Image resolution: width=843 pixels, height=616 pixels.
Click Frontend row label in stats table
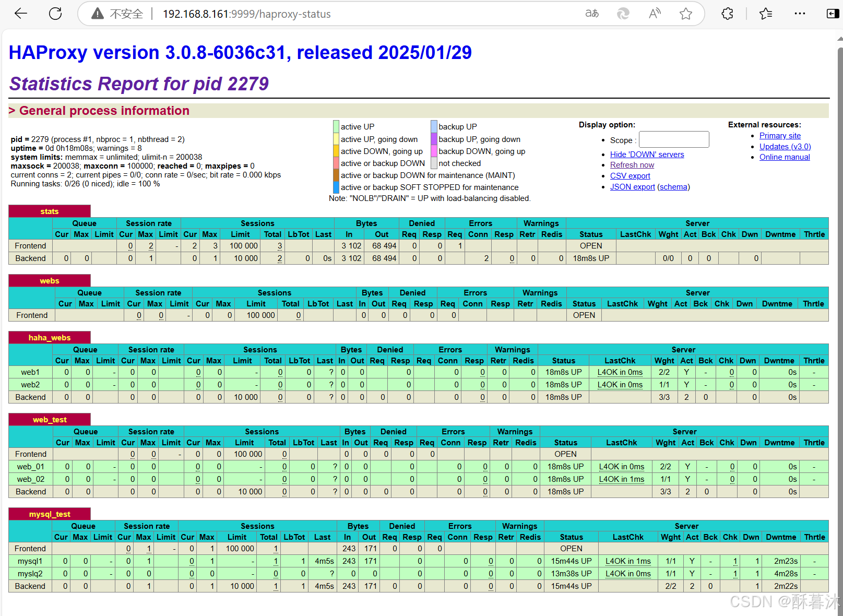(x=30, y=246)
